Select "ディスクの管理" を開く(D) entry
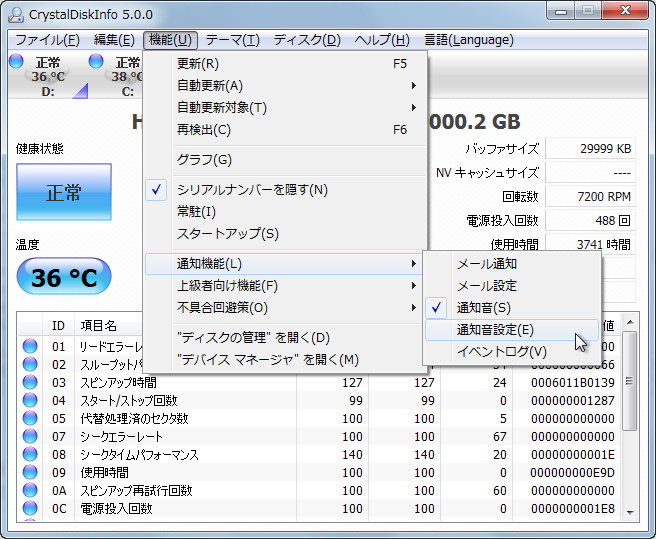This screenshot has height=539, width=656. 285,337
